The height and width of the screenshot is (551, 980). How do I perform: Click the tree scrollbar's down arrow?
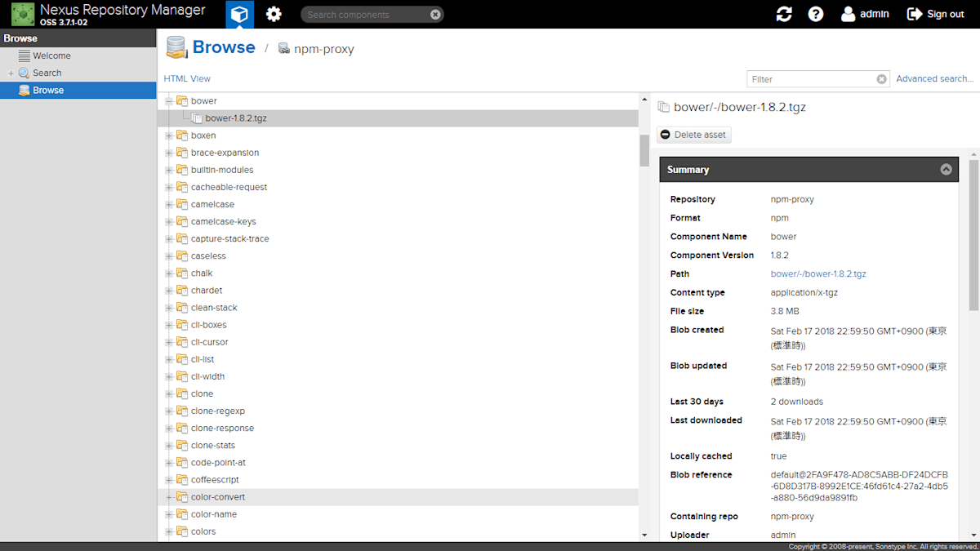[644, 535]
